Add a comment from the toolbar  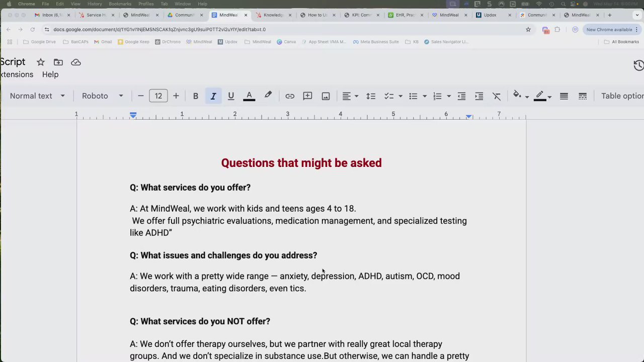(307, 96)
